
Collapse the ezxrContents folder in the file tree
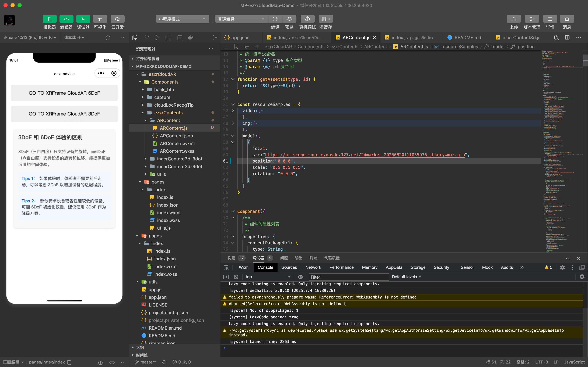(143, 113)
